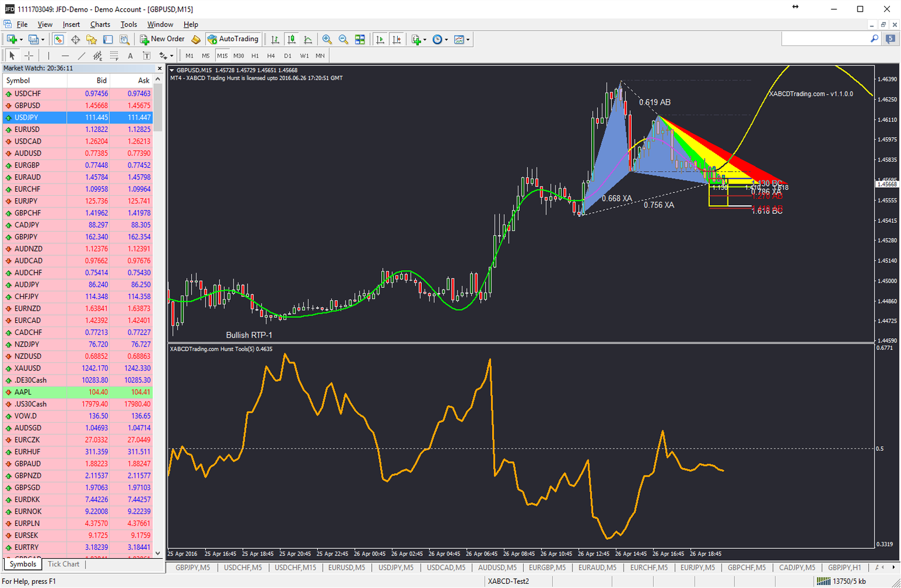Select the Vertical Line tool

pos(49,56)
